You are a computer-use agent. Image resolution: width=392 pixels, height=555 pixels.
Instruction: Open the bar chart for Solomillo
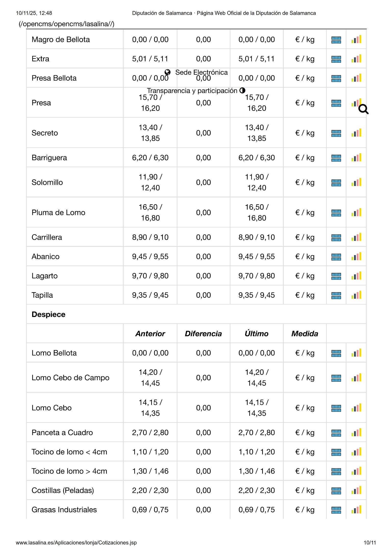tap(356, 182)
